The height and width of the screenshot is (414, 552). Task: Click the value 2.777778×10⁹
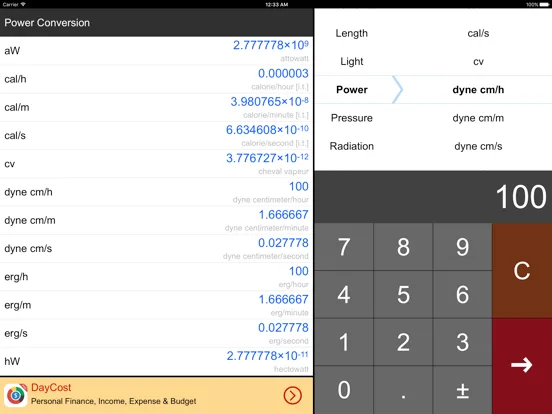[271, 45]
